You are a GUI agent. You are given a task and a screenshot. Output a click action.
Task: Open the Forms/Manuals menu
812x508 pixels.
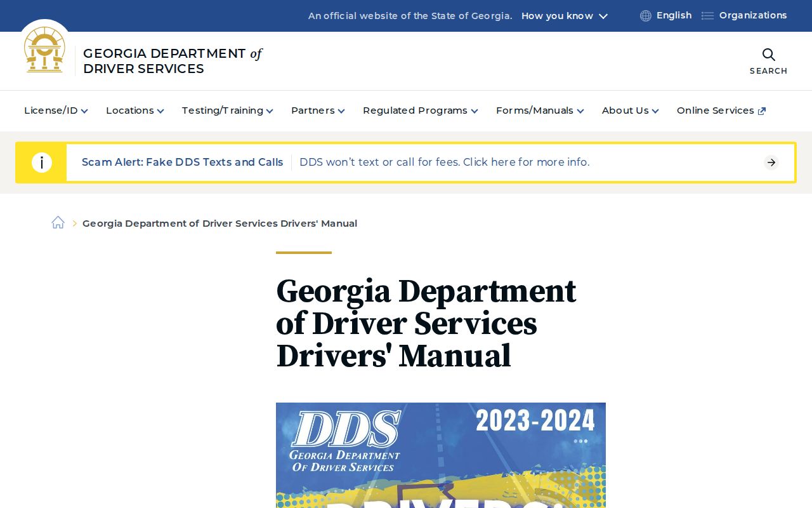click(x=540, y=110)
